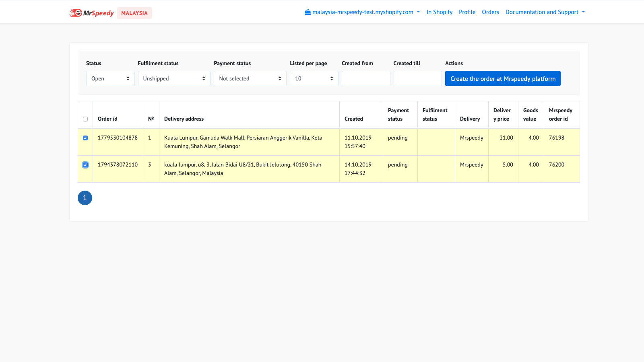Click the Shopify store bag icon

308,12
